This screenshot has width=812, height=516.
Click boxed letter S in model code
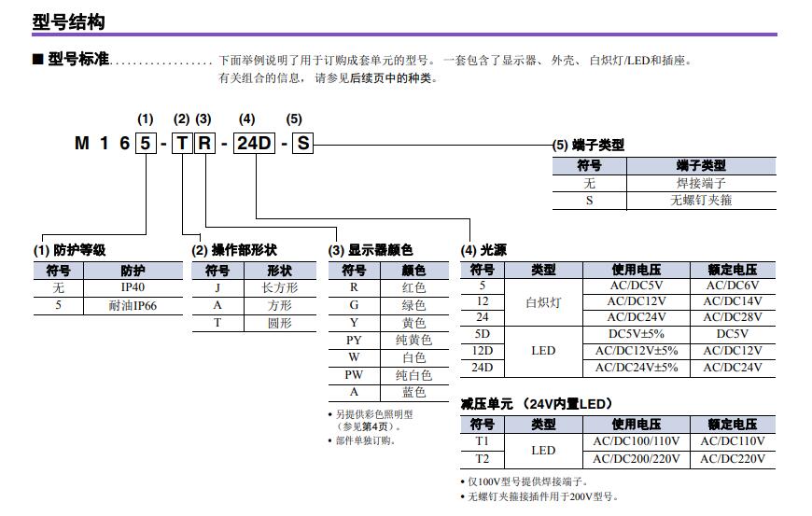point(303,143)
